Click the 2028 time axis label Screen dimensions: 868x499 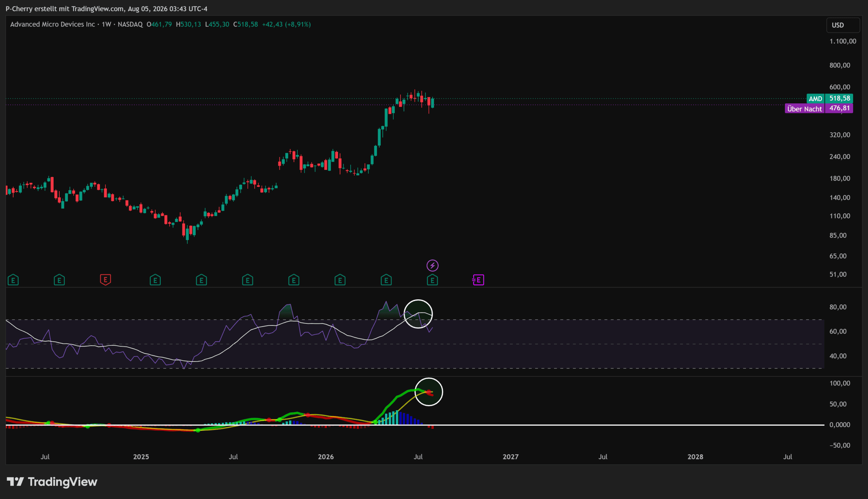click(x=695, y=457)
